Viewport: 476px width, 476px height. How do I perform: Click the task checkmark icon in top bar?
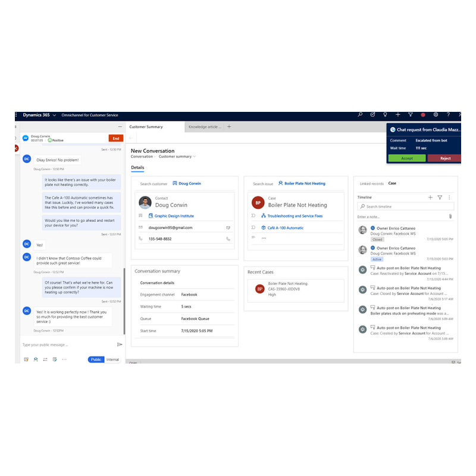pyautogui.click(x=372, y=115)
